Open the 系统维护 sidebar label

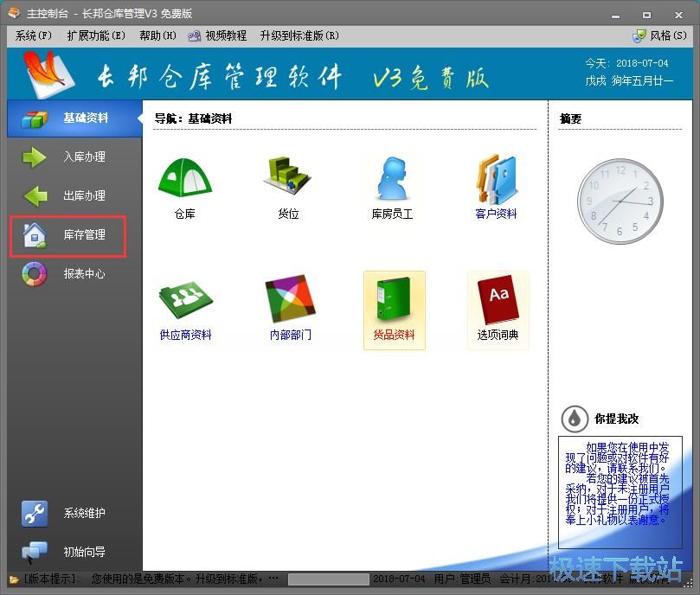(85, 514)
